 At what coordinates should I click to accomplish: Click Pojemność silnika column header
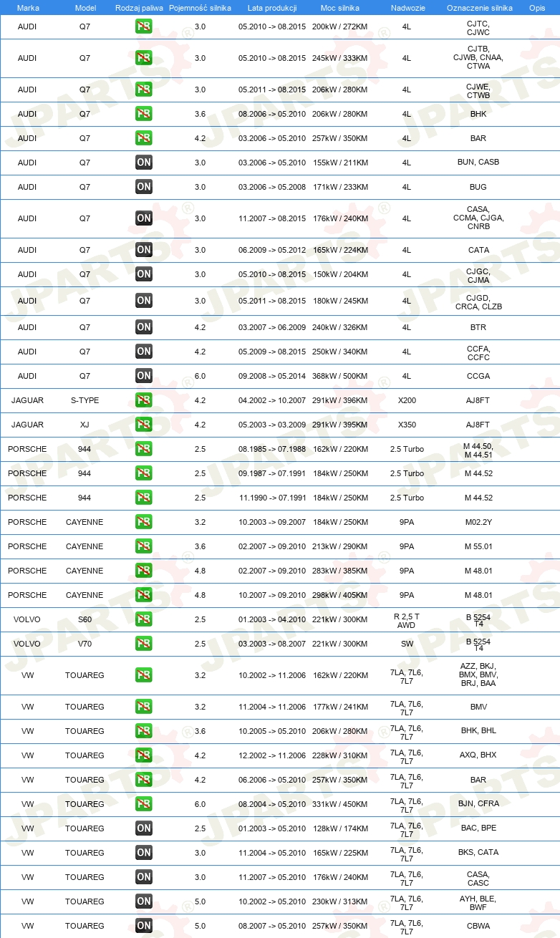coord(201,7)
